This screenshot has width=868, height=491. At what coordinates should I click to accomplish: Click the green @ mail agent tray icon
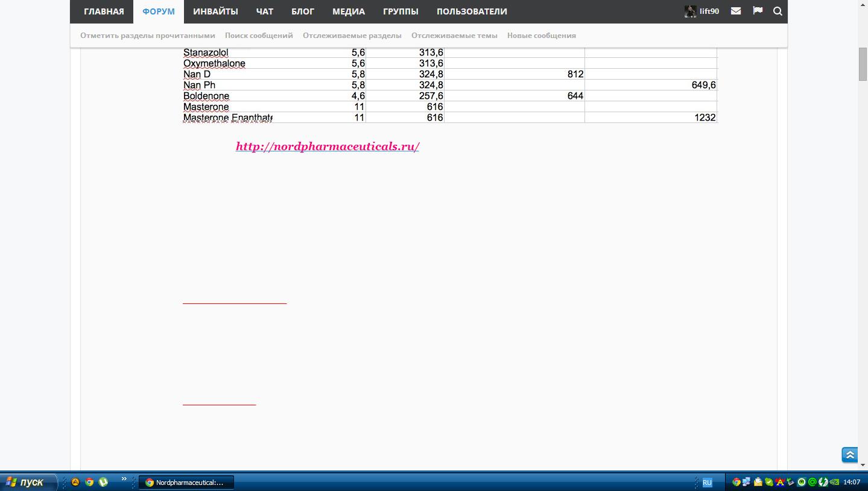(812, 482)
